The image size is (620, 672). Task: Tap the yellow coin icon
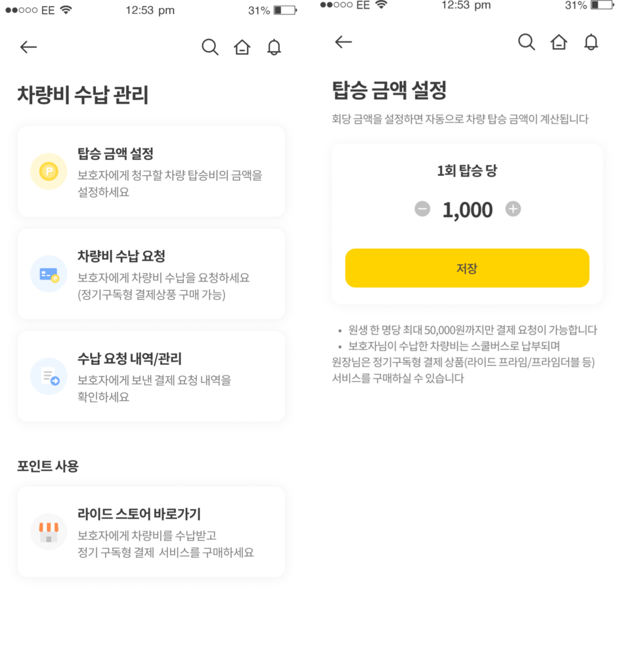(49, 172)
